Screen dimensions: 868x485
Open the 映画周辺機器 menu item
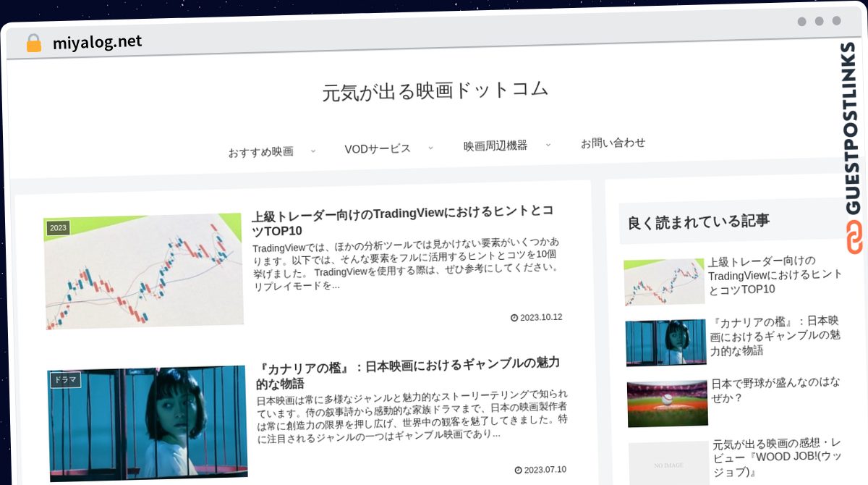[495, 145]
